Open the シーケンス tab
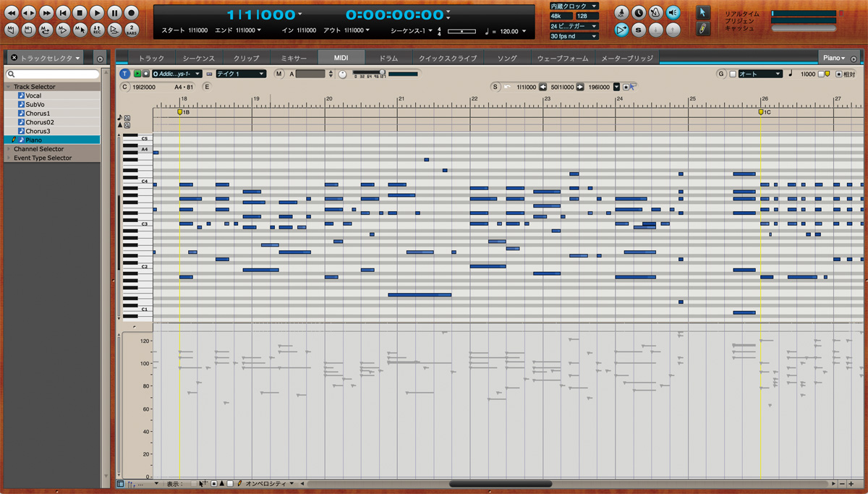This screenshot has width=868, height=494. [x=198, y=58]
